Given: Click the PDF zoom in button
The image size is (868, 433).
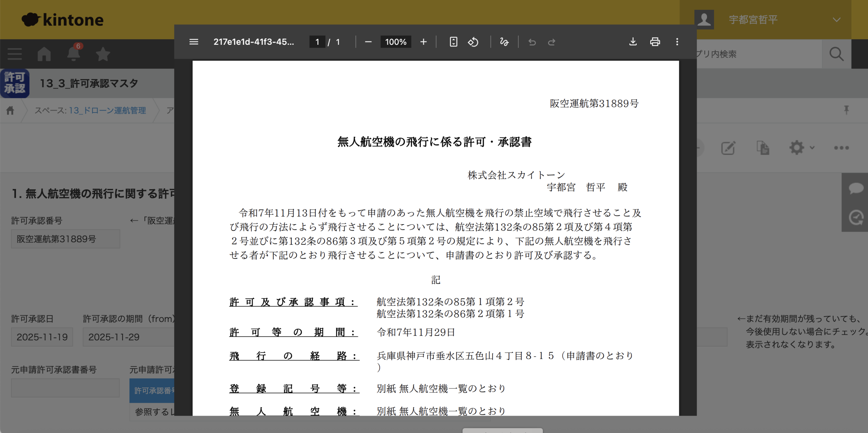Looking at the screenshot, I should [x=423, y=42].
